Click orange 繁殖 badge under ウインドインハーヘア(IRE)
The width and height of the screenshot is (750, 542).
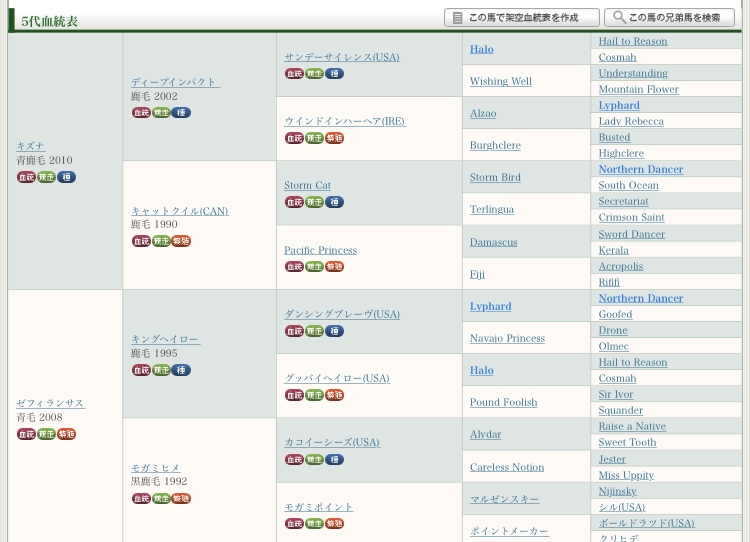(334, 138)
